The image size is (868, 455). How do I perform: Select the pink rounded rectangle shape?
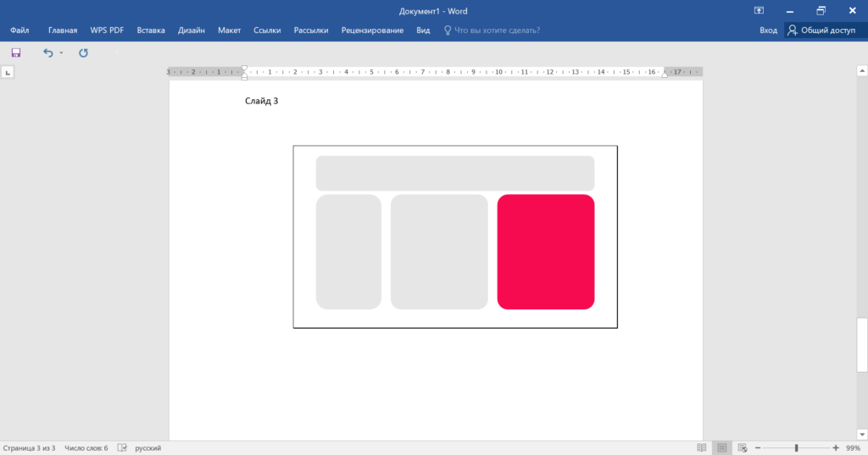[546, 252]
